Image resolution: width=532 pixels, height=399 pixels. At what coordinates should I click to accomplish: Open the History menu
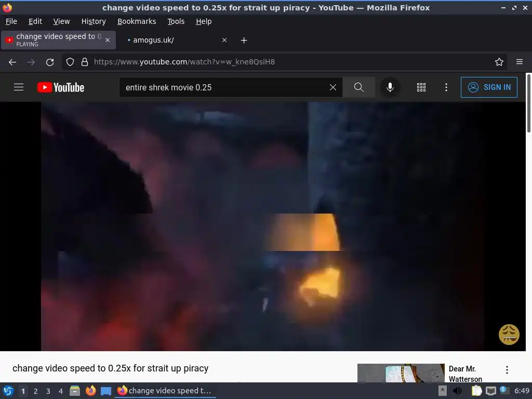[x=94, y=21]
